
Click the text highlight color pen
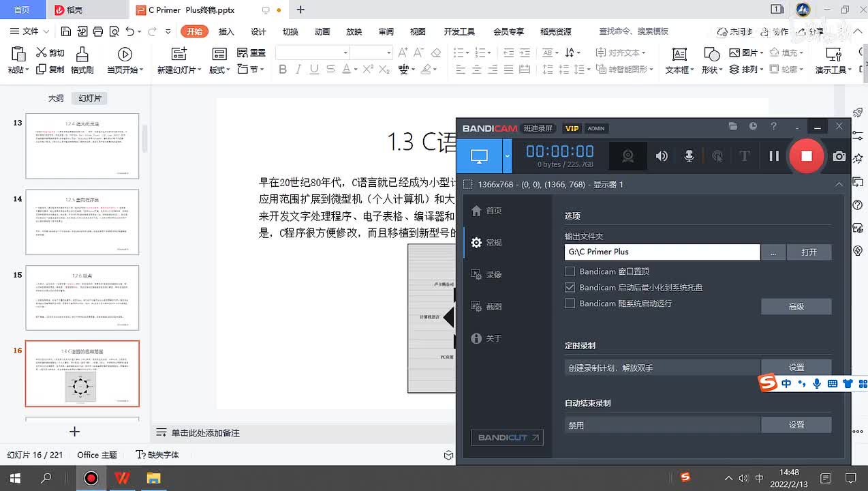click(x=427, y=70)
